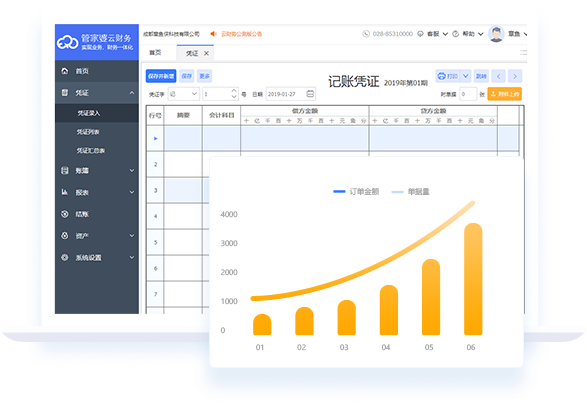Click the home icon in the sidebar
Screen dimensions: 587x406
(x=65, y=71)
